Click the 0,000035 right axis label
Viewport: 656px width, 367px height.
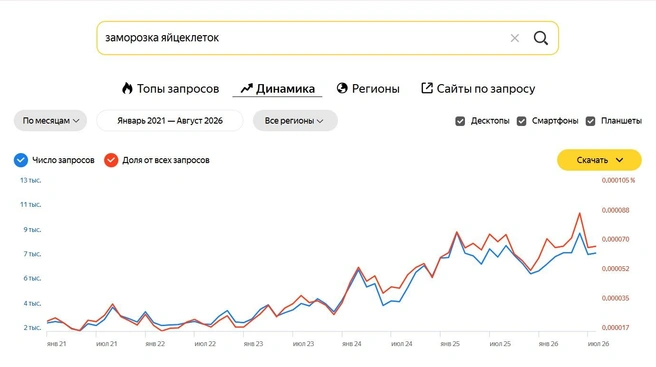point(615,298)
